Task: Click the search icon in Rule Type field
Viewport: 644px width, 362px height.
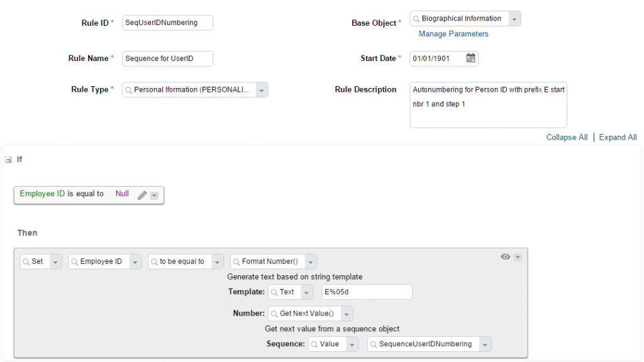Action: click(128, 90)
